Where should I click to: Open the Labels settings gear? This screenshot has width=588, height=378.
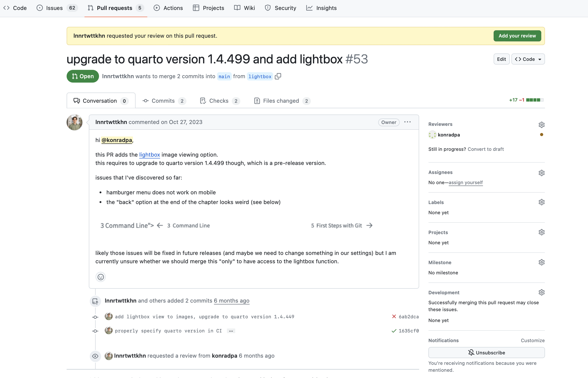[x=541, y=202]
